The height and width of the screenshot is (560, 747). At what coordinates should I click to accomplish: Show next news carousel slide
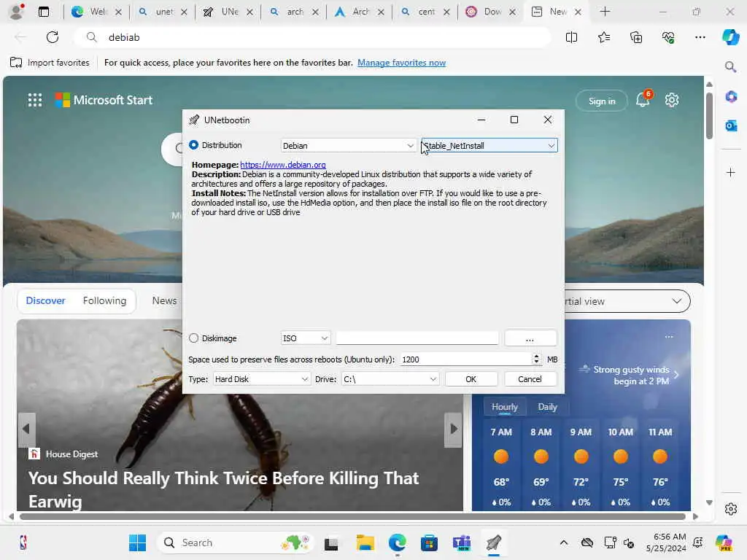[x=454, y=429]
